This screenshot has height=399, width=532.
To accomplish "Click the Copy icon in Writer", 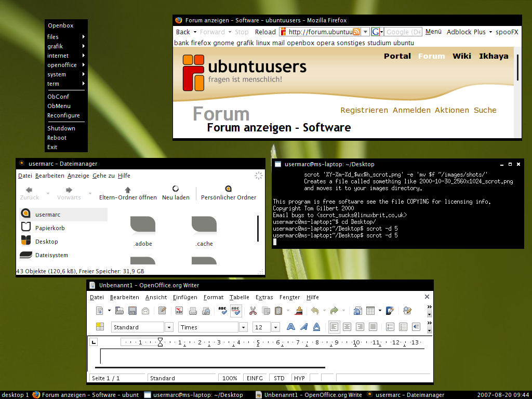I will click(x=266, y=311).
